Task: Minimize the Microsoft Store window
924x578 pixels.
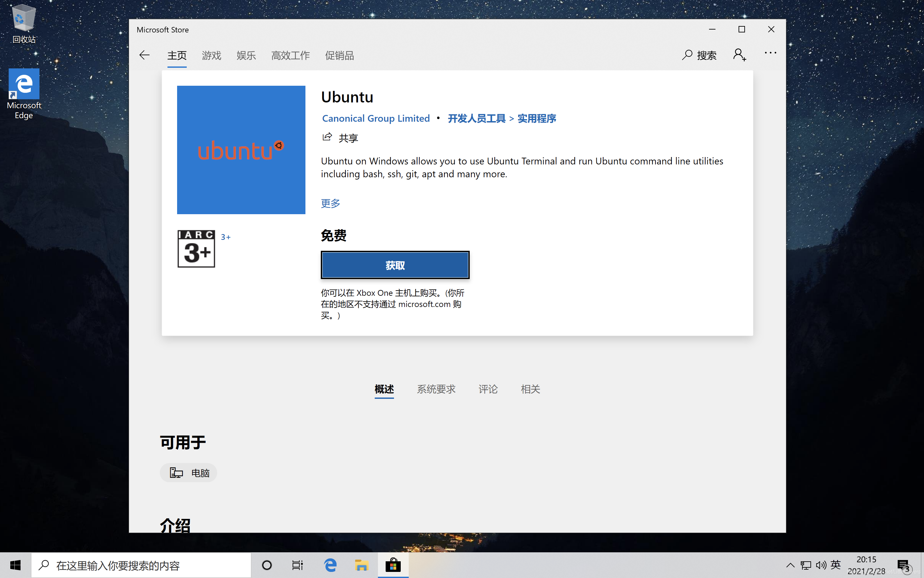Action: click(712, 30)
